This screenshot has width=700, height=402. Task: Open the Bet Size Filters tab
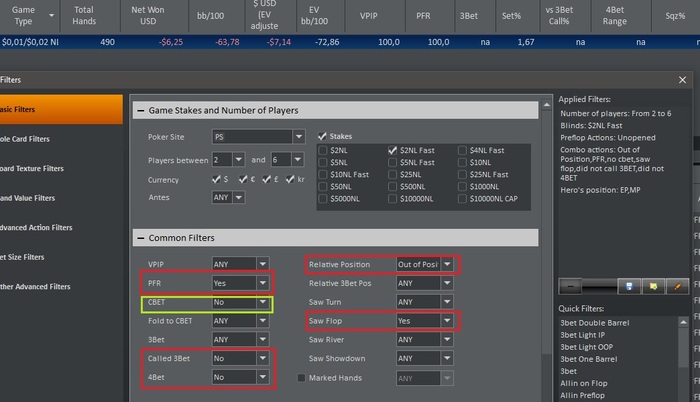(25, 257)
